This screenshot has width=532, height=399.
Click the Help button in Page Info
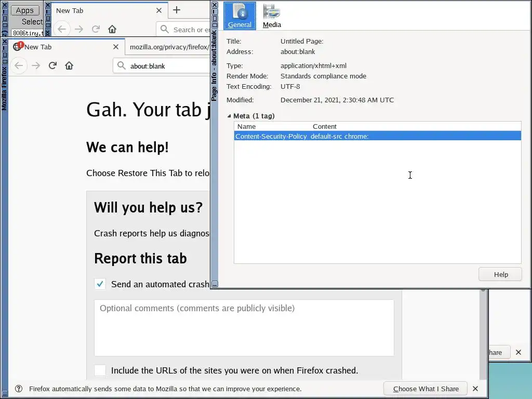tap(500, 274)
